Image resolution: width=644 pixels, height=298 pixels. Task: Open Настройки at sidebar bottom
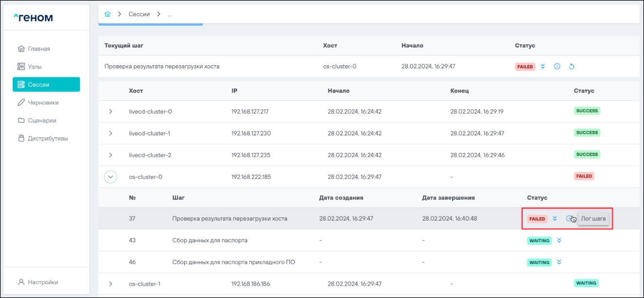[x=42, y=282]
